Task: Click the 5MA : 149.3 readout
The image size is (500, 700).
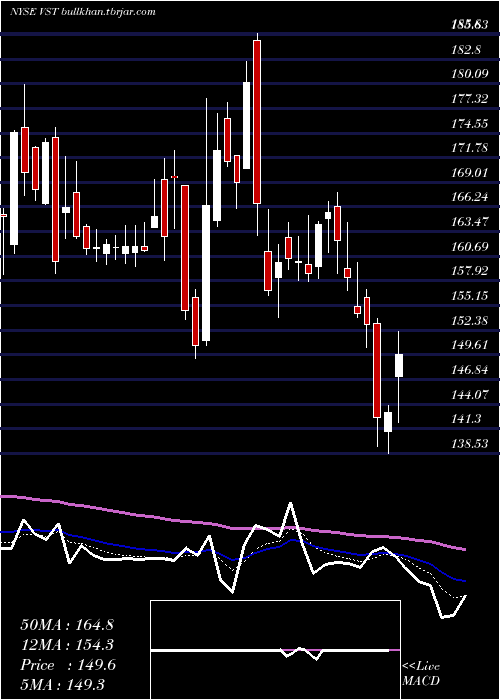Action: tap(62, 684)
